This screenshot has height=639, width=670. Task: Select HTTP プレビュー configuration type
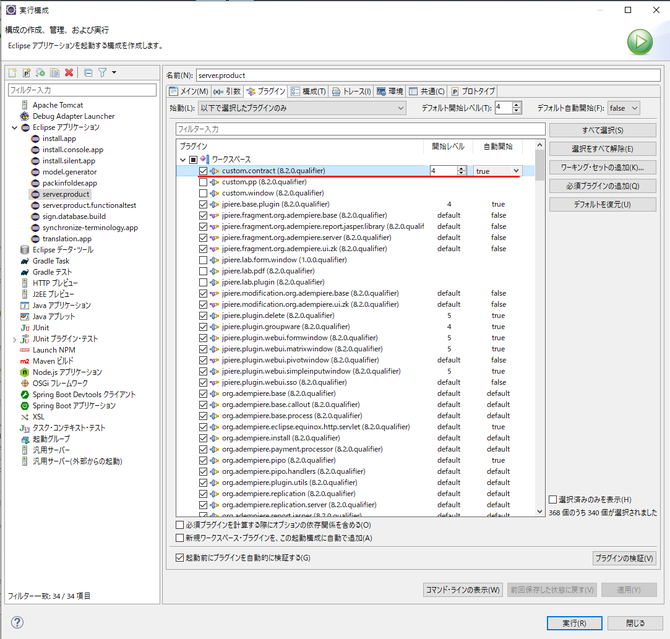(55, 283)
